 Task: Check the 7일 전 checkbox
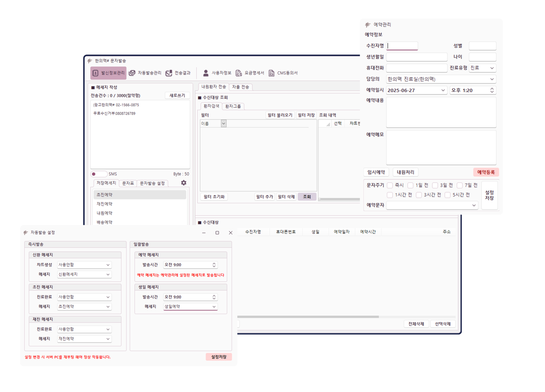tap(460, 185)
